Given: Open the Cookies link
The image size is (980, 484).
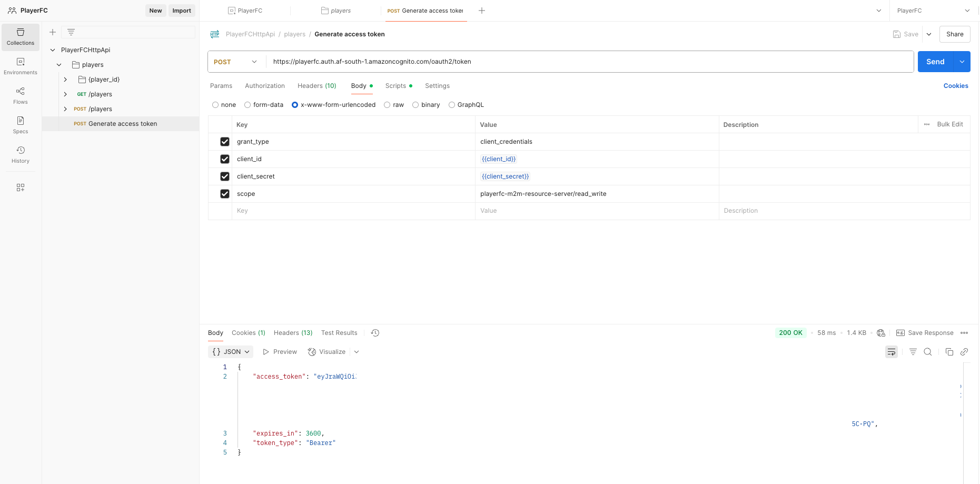Looking at the screenshot, I should tap(956, 86).
